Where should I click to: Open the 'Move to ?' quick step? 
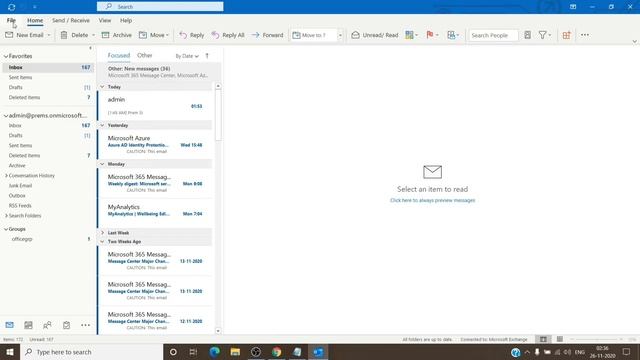pos(314,35)
